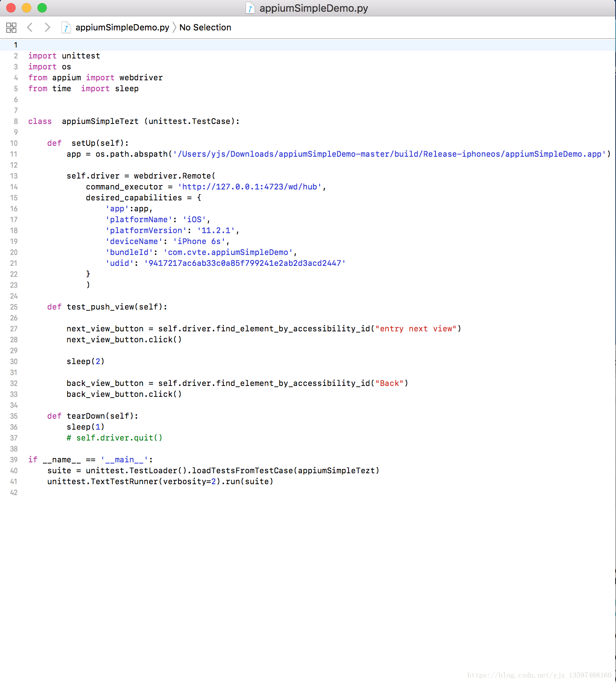This screenshot has width=616, height=683.
Task: Click 'sleep(2)' on line 30
Action: pyautogui.click(x=85, y=361)
